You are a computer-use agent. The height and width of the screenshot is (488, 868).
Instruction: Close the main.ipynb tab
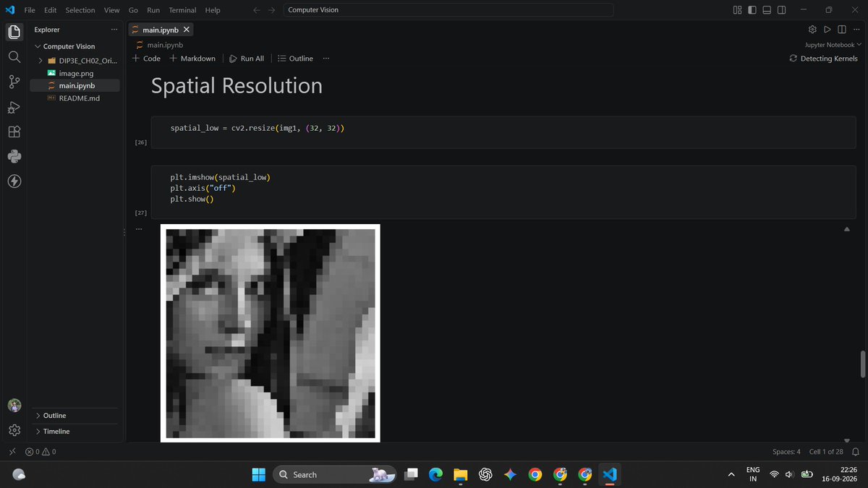tap(187, 30)
